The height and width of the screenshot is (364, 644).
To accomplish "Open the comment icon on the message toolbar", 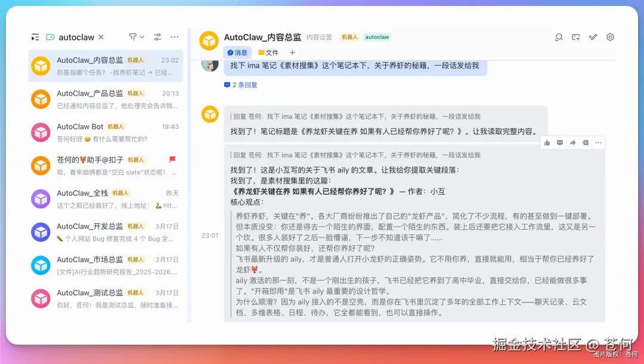I will 559,143.
